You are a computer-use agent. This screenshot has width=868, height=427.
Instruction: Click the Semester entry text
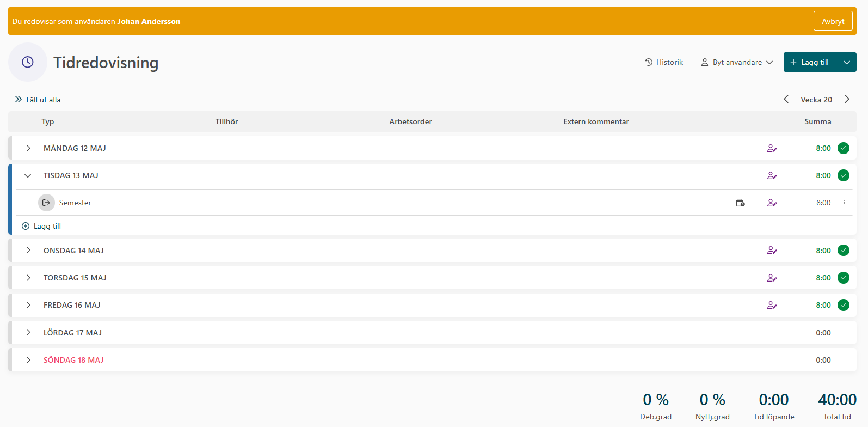click(x=75, y=203)
